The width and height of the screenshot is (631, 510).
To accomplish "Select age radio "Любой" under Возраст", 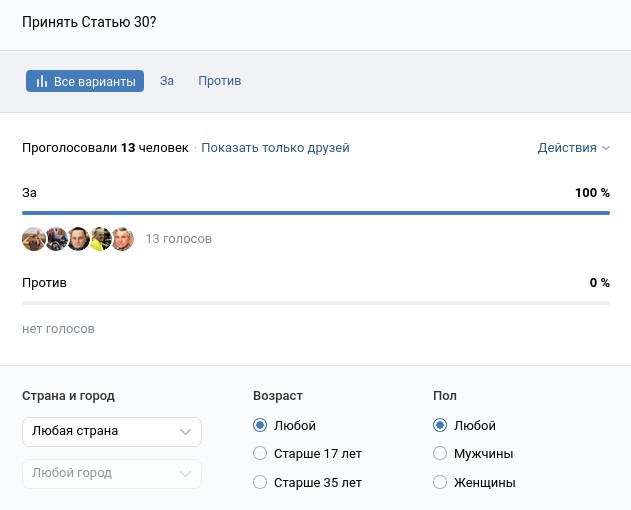I will [x=260, y=425].
